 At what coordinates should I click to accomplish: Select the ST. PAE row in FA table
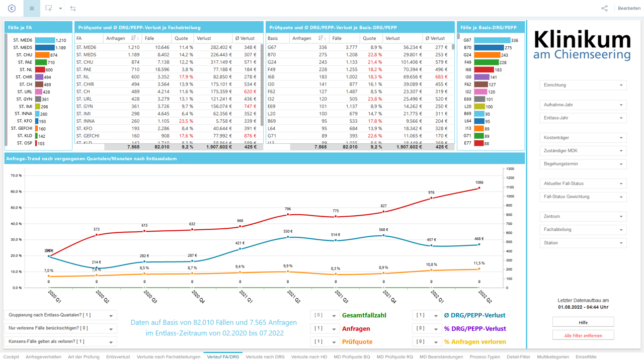coord(168,69)
